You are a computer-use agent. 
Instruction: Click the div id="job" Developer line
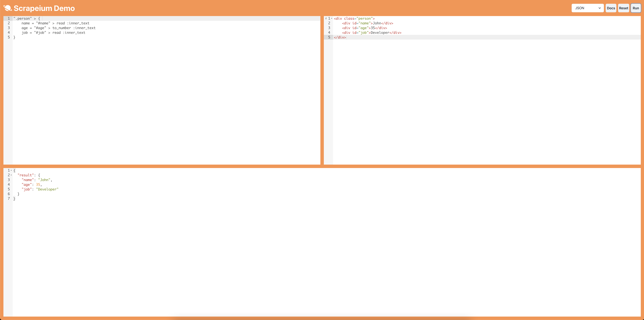372,33
